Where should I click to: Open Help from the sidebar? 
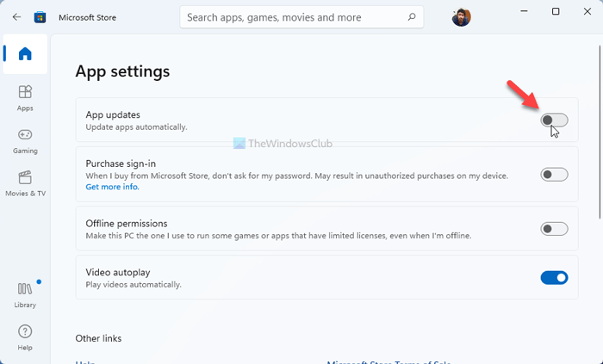point(25,337)
